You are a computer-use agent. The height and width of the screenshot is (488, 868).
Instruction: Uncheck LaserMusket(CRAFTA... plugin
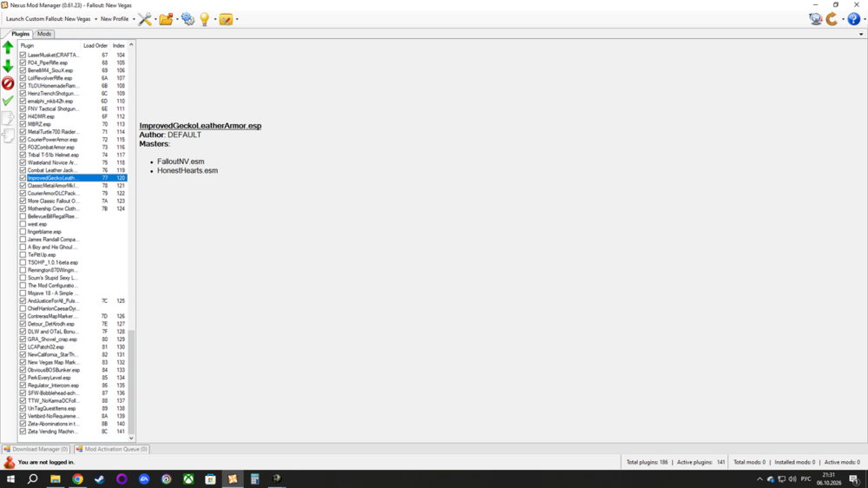click(23, 55)
